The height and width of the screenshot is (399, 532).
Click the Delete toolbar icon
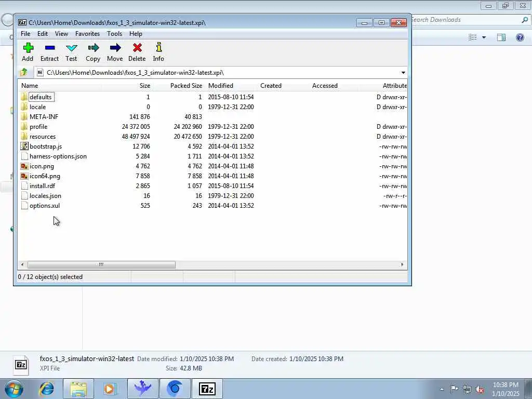[137, 48]
